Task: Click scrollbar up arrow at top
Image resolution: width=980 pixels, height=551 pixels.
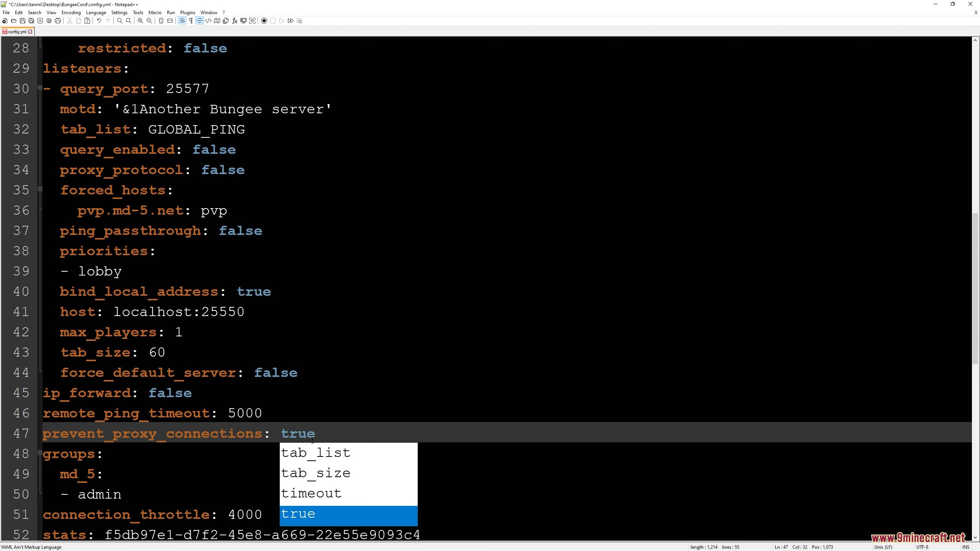Action: 975,40
